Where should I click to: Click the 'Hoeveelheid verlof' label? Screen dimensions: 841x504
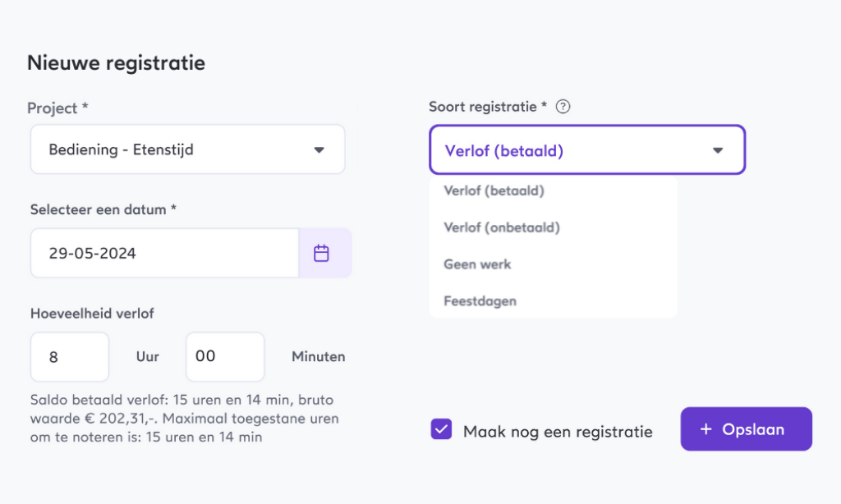92,313
